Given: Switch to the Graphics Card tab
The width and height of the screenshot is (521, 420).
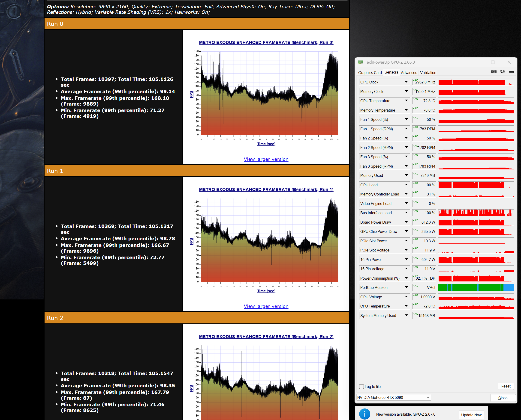Looking at the screenshot, I should [x=370, y=73].
